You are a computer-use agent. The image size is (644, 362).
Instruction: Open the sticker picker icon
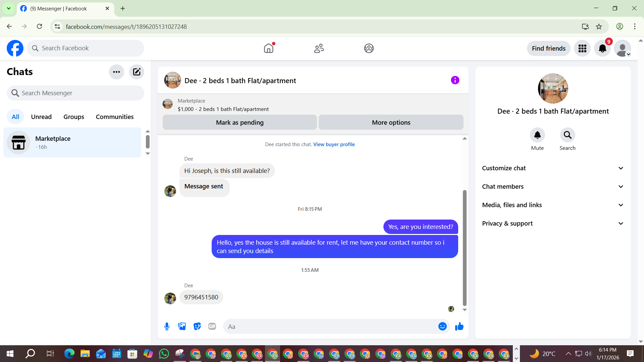point(197,326)
